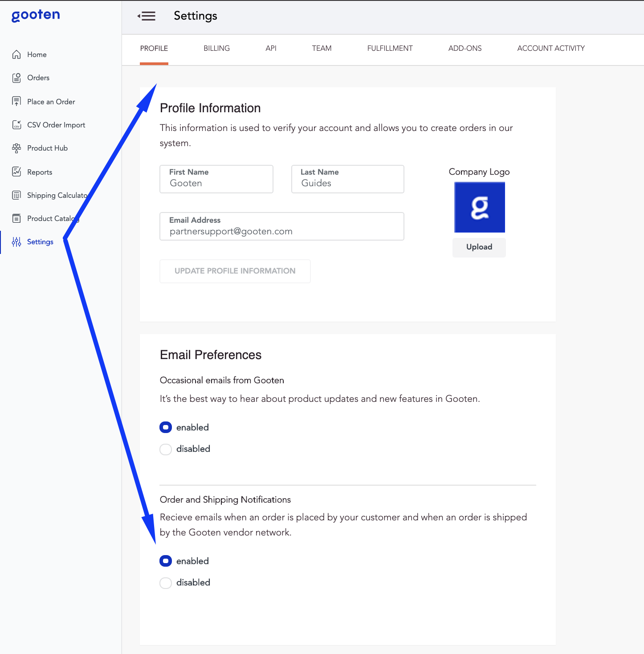This screenshot has height=654, width=644.
Task: Collapse sidebar with hamburger menu toggle
Action: [147, 16]
